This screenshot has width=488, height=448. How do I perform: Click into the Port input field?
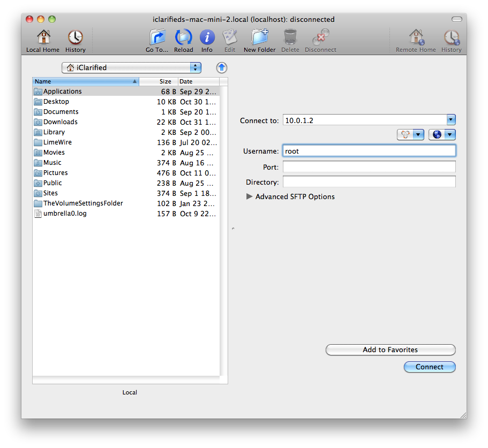[369, 167]
